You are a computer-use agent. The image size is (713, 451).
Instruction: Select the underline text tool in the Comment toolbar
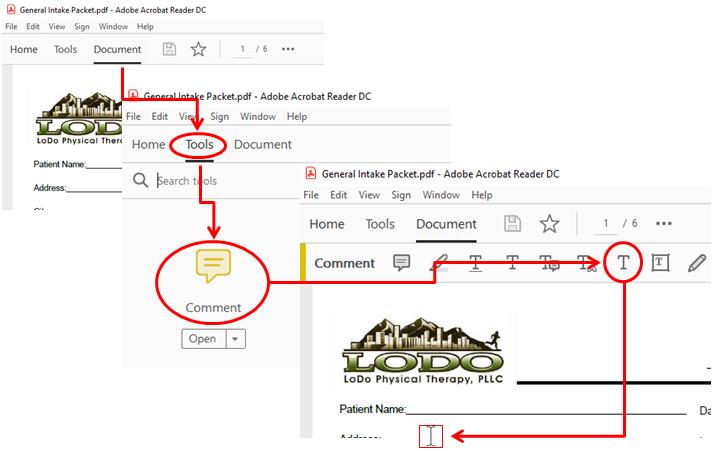click(476, 262)
